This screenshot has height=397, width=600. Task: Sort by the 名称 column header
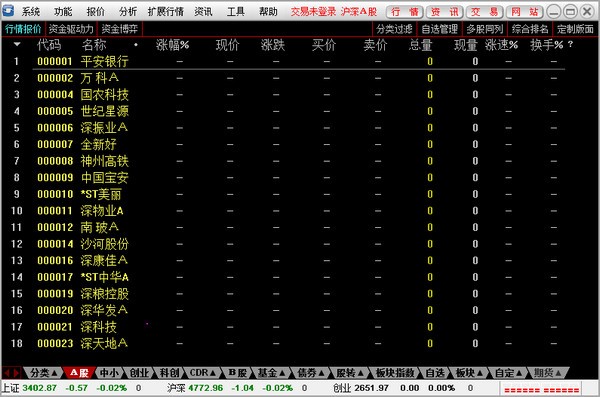point(94,45)
